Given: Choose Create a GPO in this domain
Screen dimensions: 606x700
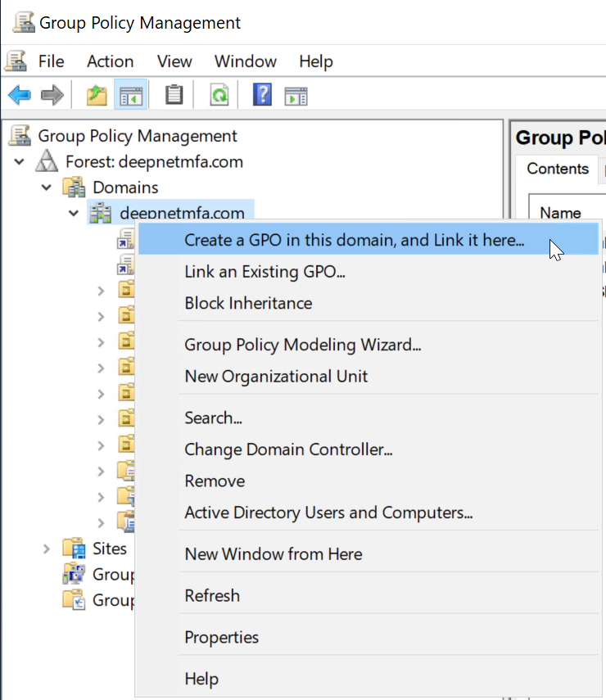Looking at the screenshot, I should point(354,240).
